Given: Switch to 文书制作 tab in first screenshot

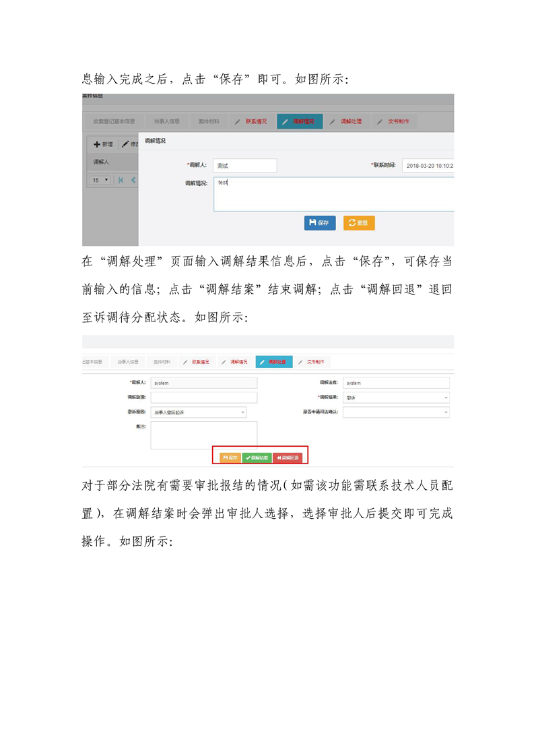Looking at the screenshot, I should (x=393, y=121).
